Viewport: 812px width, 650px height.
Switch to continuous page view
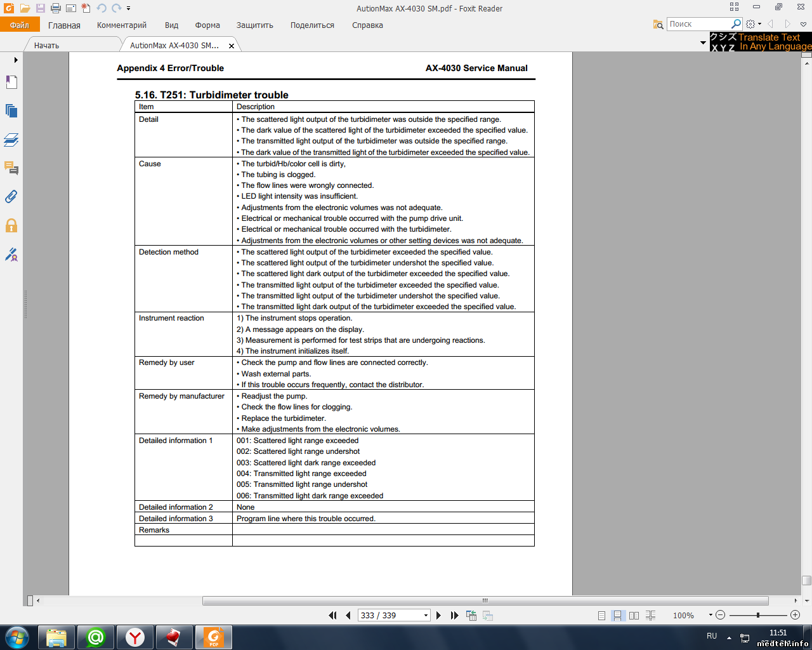(x=617, y=615)
